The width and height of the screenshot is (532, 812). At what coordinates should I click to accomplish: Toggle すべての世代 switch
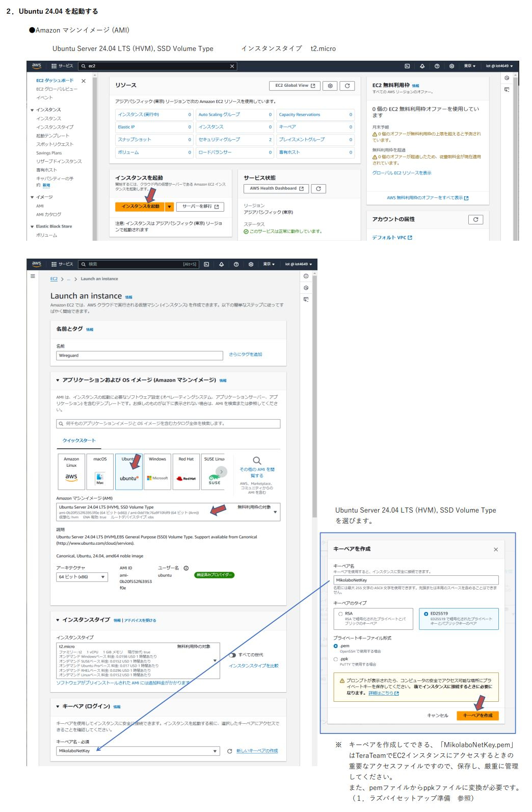pos(232,655)
